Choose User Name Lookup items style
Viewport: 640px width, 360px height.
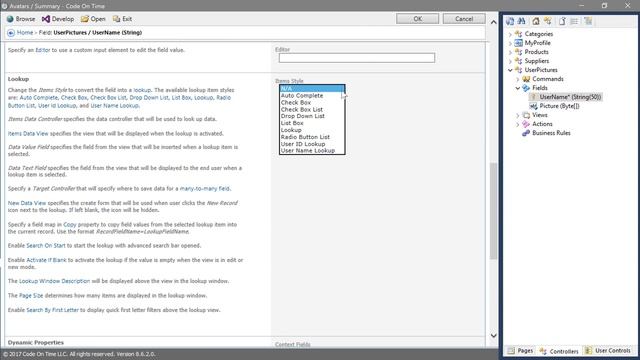coord(312,151)
